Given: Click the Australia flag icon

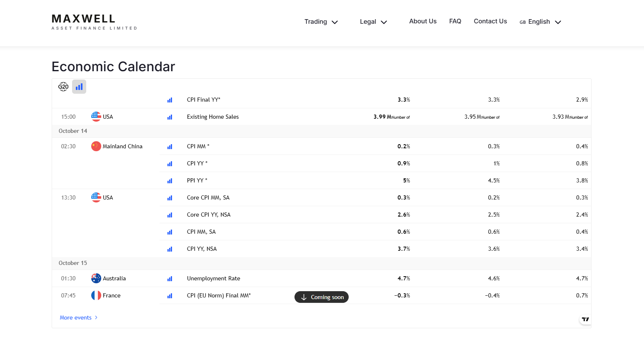Looking at the screenshot, I should (96, 278).
